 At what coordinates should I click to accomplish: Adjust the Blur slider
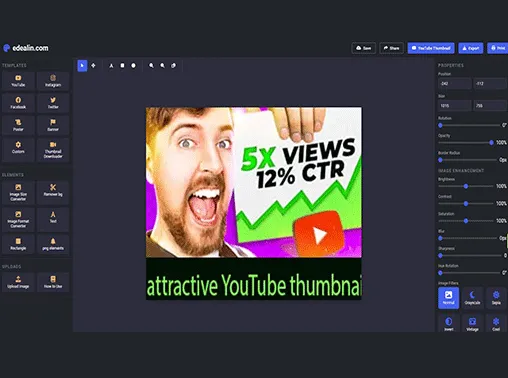[x=468, y=238]
